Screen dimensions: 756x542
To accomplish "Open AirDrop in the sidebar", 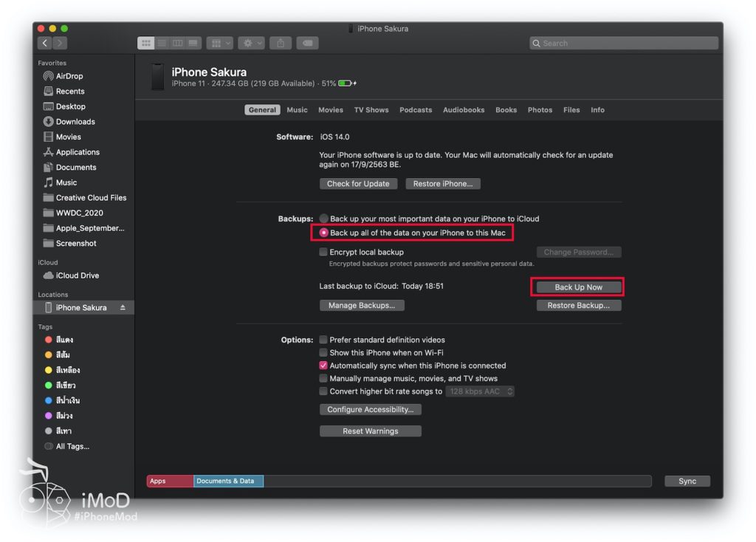I will [69, 76].
